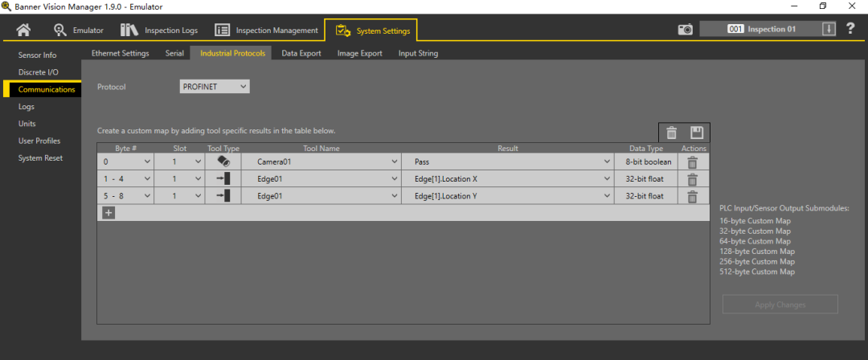Delete the Camera01 Pass row
Viewport: 868px width, 360px height.
tap(692, 162)
